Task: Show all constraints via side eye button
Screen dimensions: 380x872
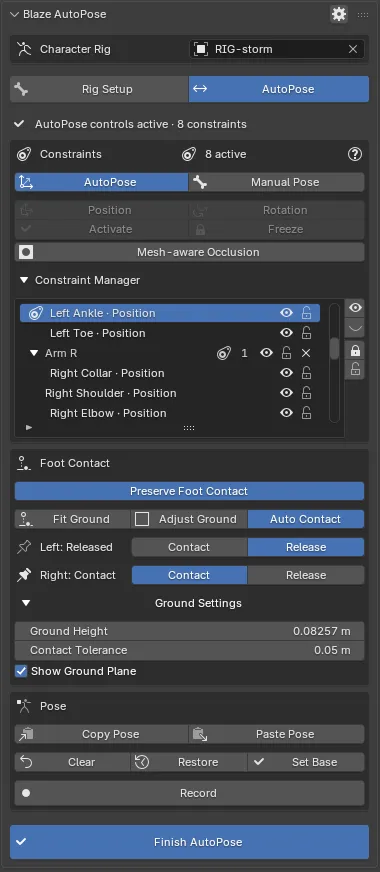Action: [355, 308]
